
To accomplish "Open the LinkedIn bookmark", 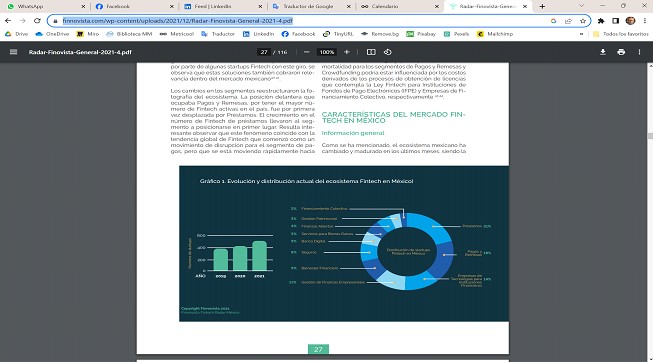I will [x=259, y=34].
